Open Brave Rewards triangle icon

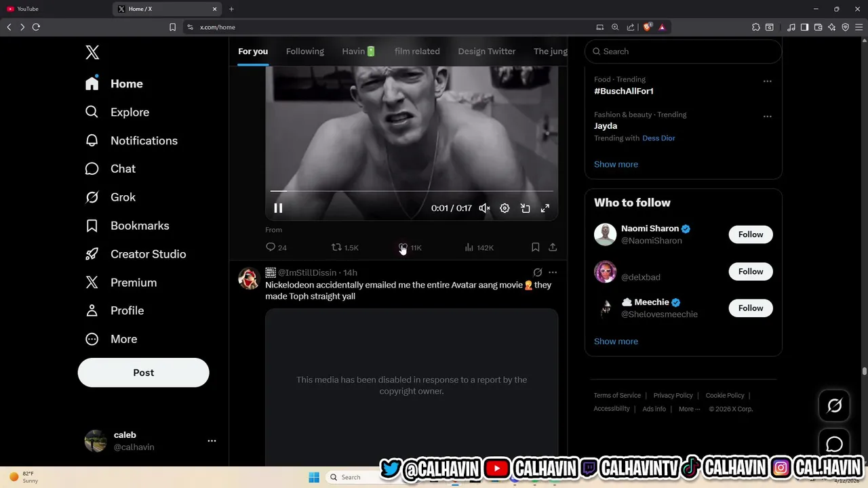coord(662,27)
